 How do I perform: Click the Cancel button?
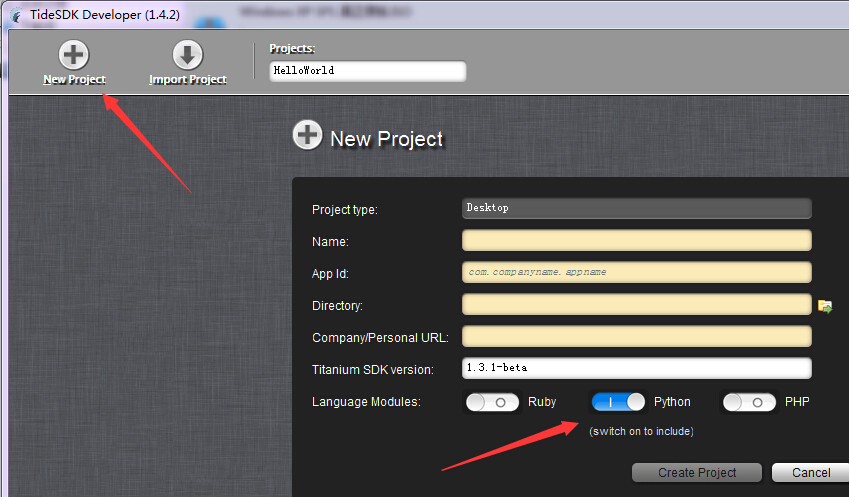pos(811,473)
